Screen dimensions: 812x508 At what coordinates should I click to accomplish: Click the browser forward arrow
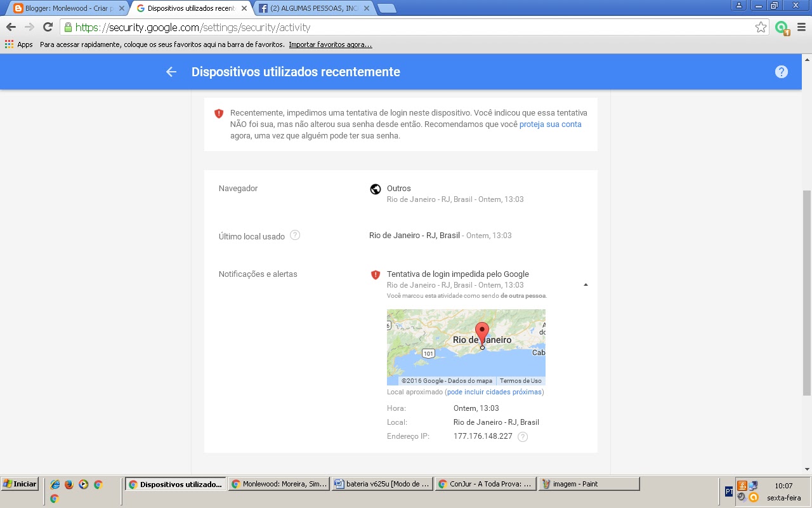pyautogui.click(x=29, y=27)
